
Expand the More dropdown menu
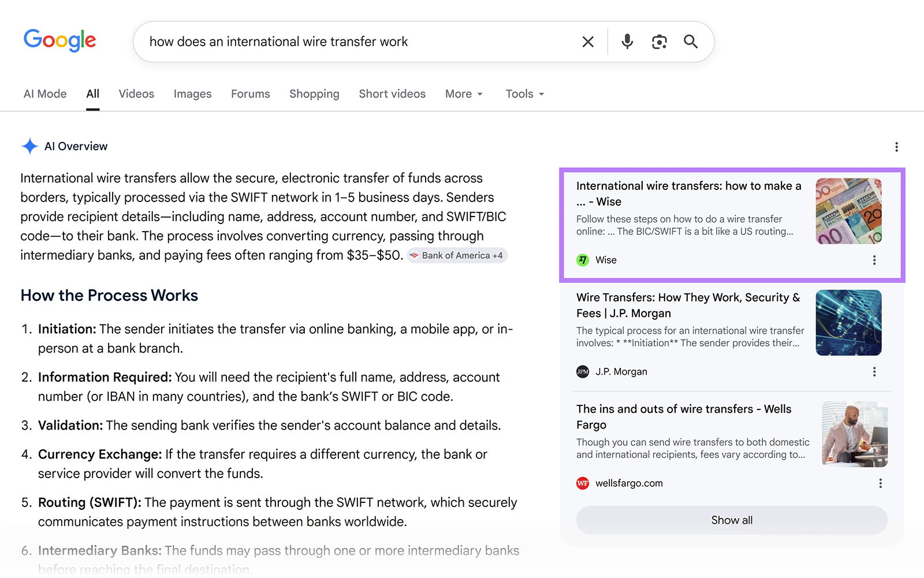pyautogui.click(x=464, y=94)
